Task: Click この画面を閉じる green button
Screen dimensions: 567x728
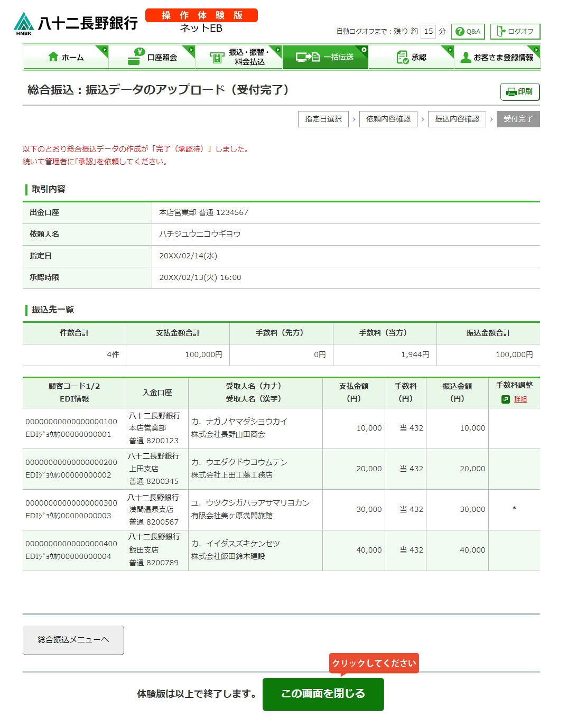Action: (323, 694)
